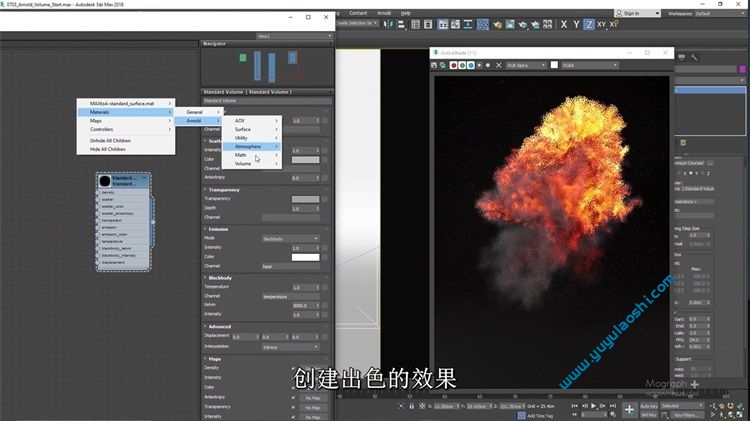The height and width of the screenshot is (421, 750).
Task: Open the View1 dropdown in material editor
Action: (x=294, y=36)
